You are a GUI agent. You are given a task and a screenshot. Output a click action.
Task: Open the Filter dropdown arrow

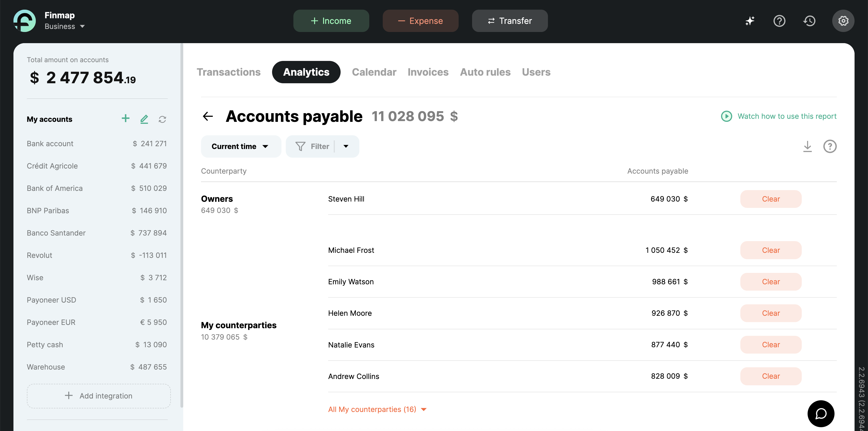coord(346,146)
